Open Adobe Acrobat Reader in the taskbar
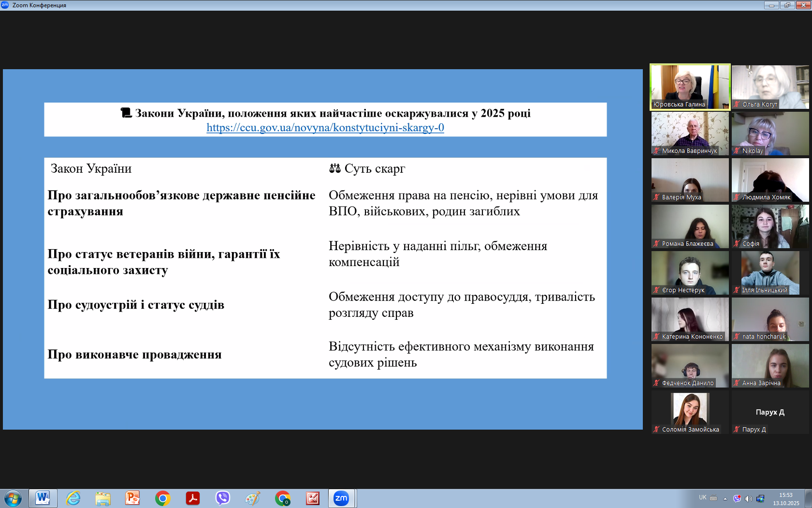The height and width of the screenshot is (508, 812). (x=193, y=498)
